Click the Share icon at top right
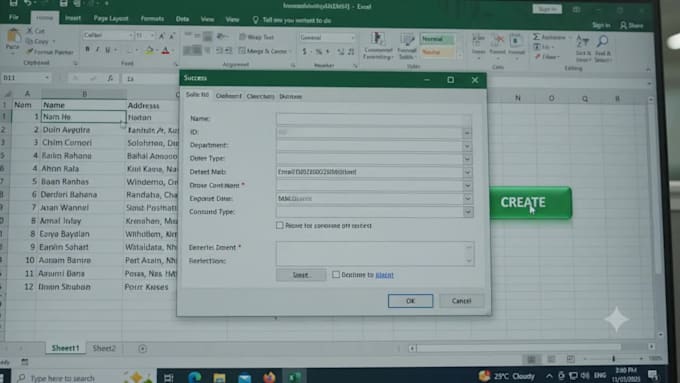The width and height of the screenshot is (680, 383). click(632, 26)
